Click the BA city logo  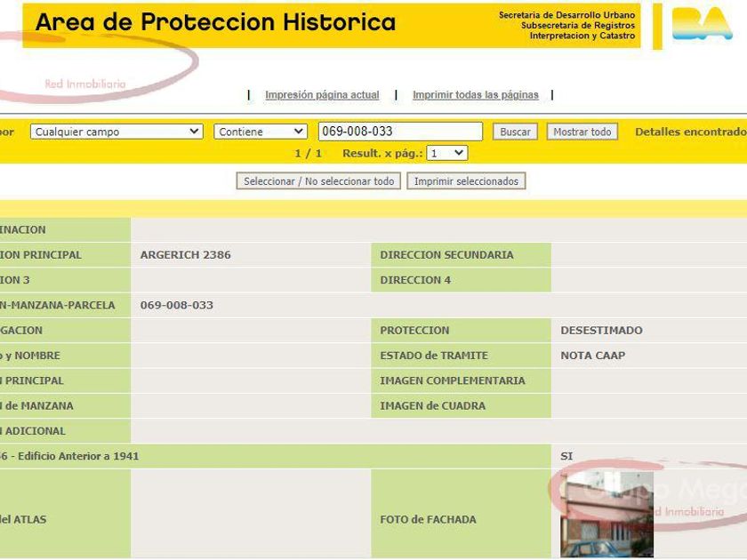[702, 23]
